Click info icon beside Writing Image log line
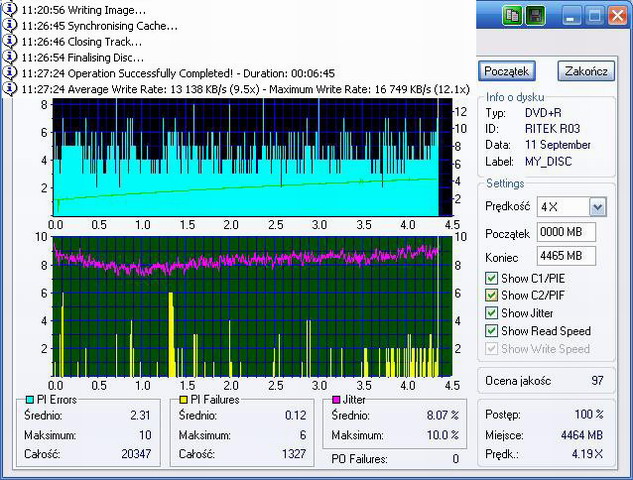The width and height of the screenshot is (633, 480). [10, 9]
